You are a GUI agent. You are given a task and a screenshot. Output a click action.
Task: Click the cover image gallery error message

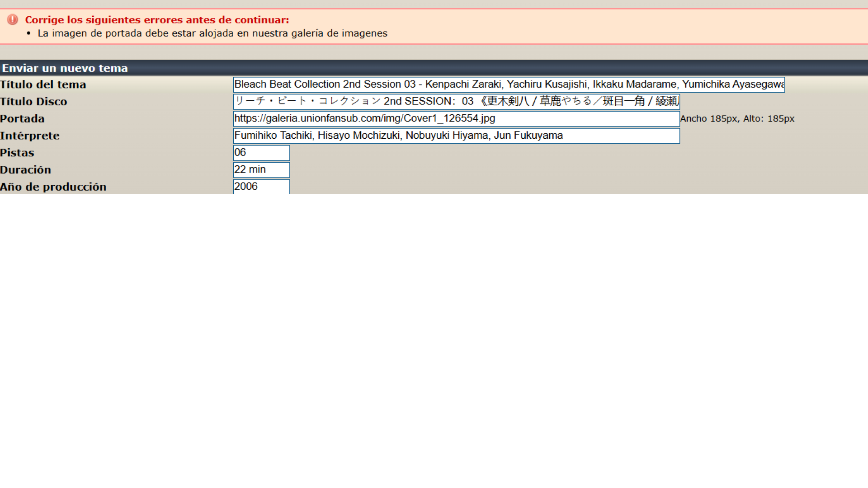(x=212, y=33)
